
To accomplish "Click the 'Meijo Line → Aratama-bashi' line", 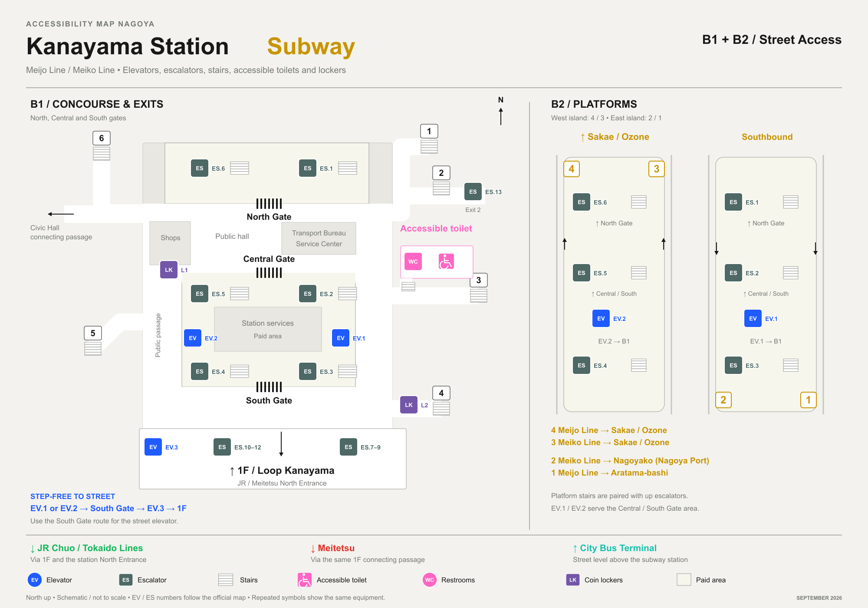I will pos(610,473).
